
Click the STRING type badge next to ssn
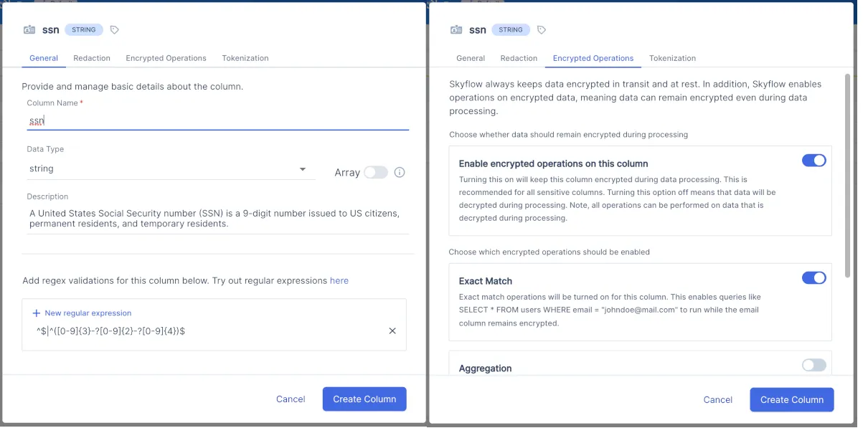83,29
